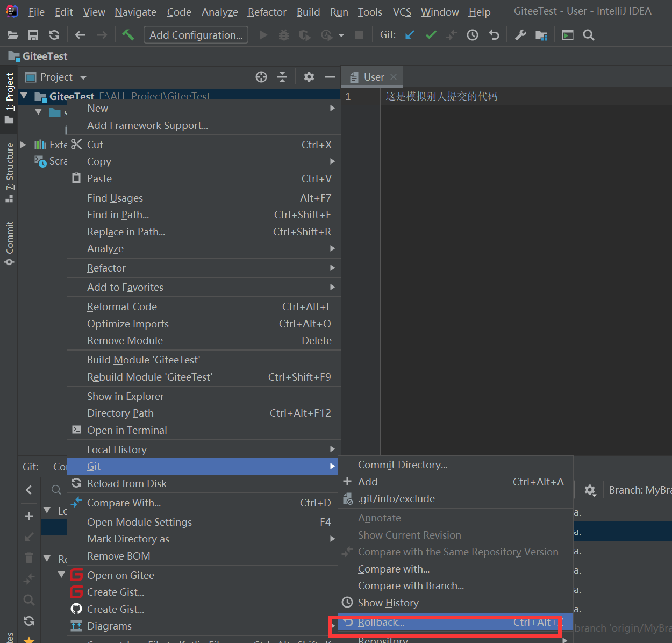Click into the editor line 1 text

tap(441, 96)
